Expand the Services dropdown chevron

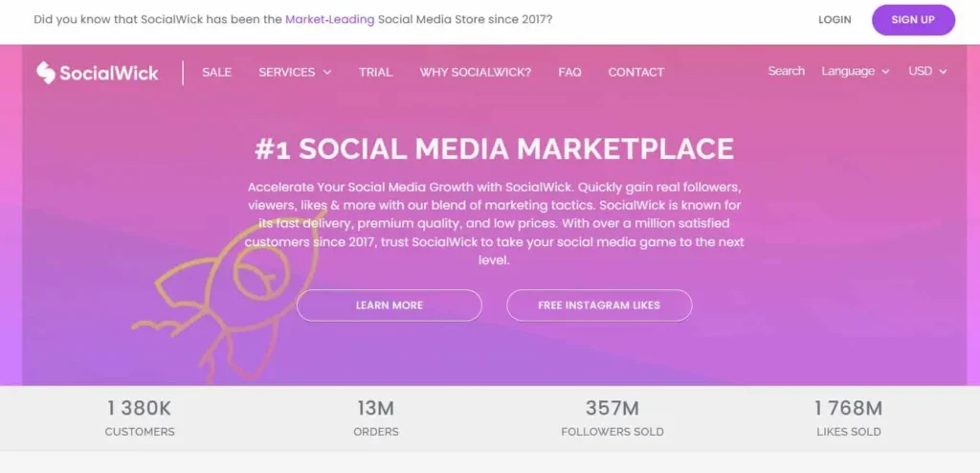point(327,72)
